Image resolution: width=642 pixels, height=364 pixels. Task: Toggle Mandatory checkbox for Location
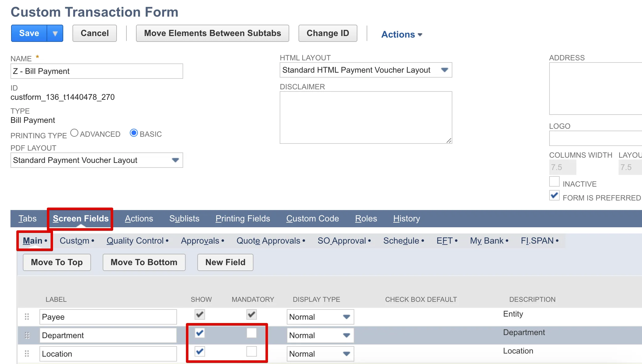(x=252, y=351)
